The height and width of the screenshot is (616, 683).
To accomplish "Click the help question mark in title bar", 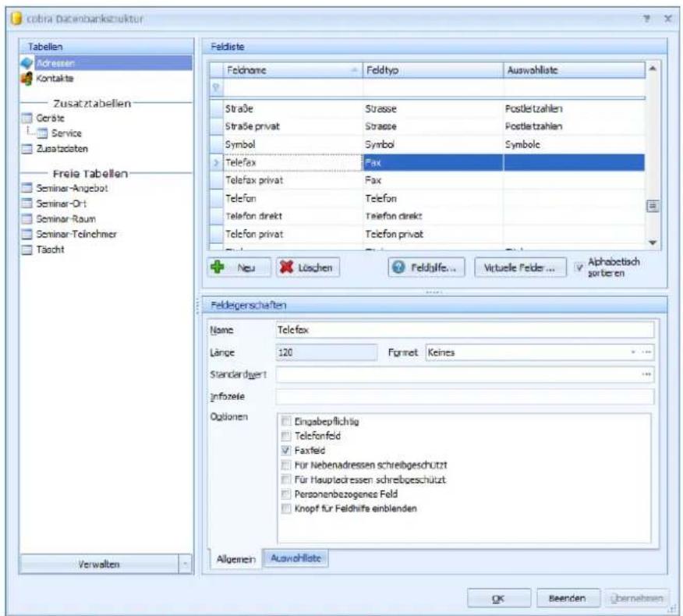I will (x=647, y=18).
